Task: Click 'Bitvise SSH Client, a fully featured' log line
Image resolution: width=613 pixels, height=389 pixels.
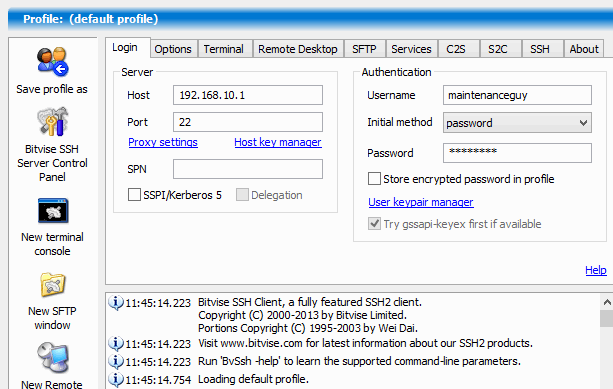Action: point(310,302)
